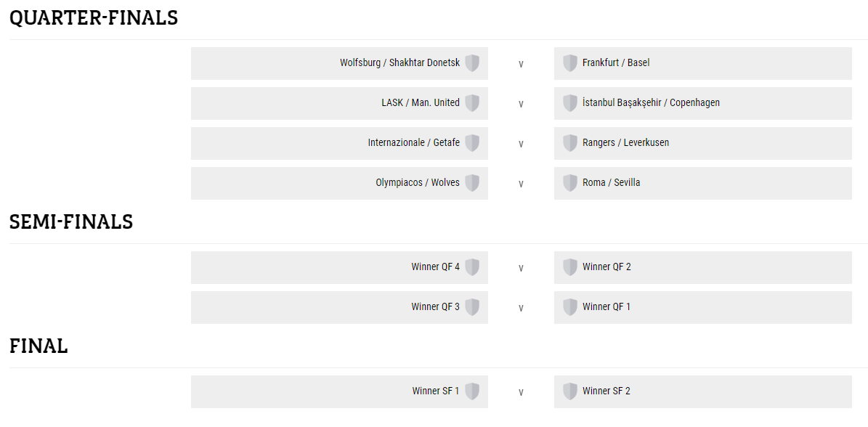
Task: Click the İstanbul Başakşehir / Copenhagen shield icon
Action: coord(570,103)
